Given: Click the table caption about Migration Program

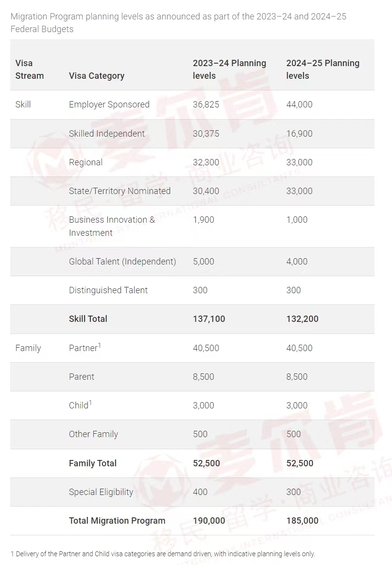Looking at the screenshot, I should [178, 23].
